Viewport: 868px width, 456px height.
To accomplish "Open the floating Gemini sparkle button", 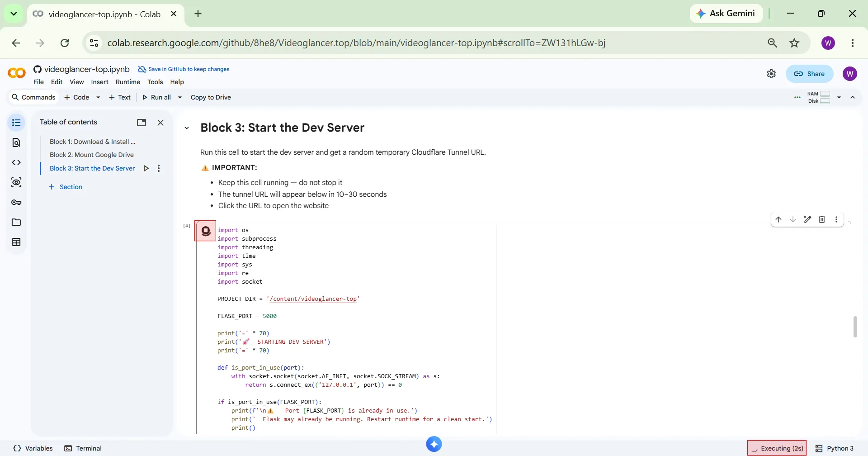I will pyautogui.click(x=434, y=444).
